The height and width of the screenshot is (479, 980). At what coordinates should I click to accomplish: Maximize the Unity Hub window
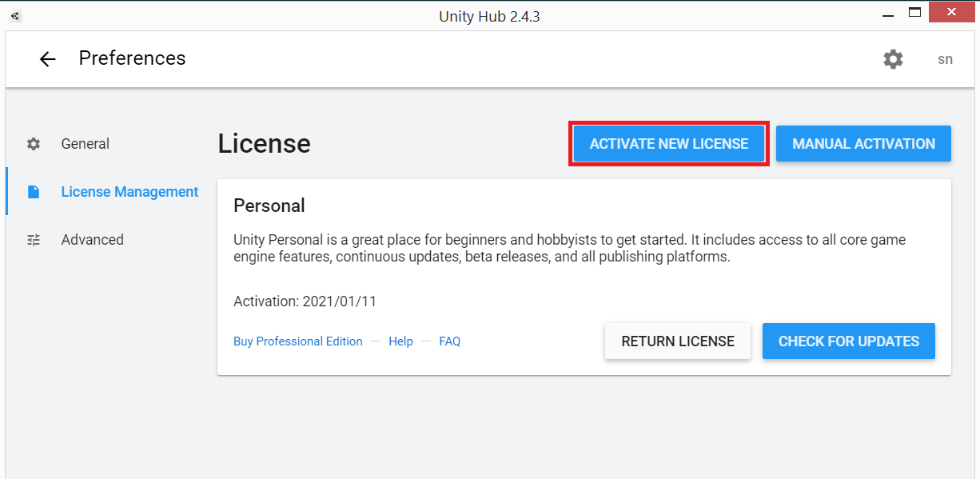click(x=915, y=12)
